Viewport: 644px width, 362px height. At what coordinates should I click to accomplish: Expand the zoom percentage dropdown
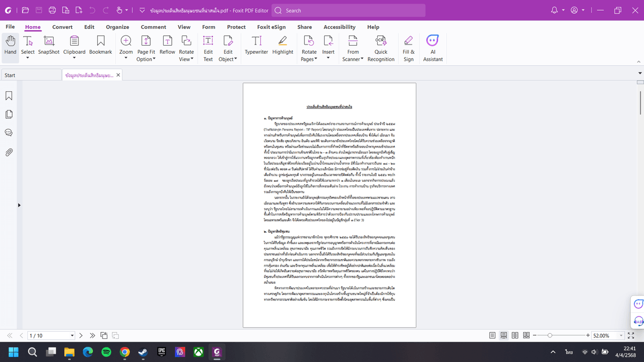[x=621, y=336]
